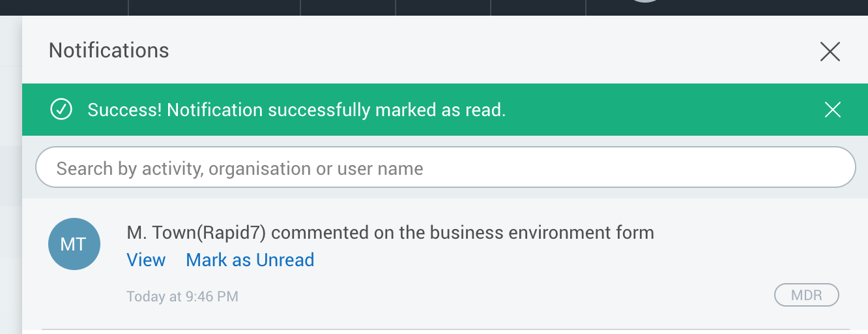Select the MT avatar circle

click(x=74, y=244)
